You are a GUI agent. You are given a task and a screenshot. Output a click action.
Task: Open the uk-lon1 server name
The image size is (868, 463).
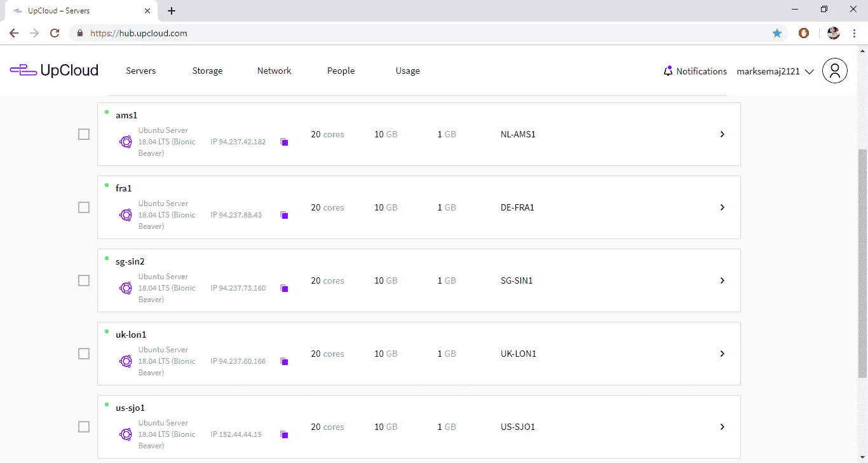click(x=131, y=335)
